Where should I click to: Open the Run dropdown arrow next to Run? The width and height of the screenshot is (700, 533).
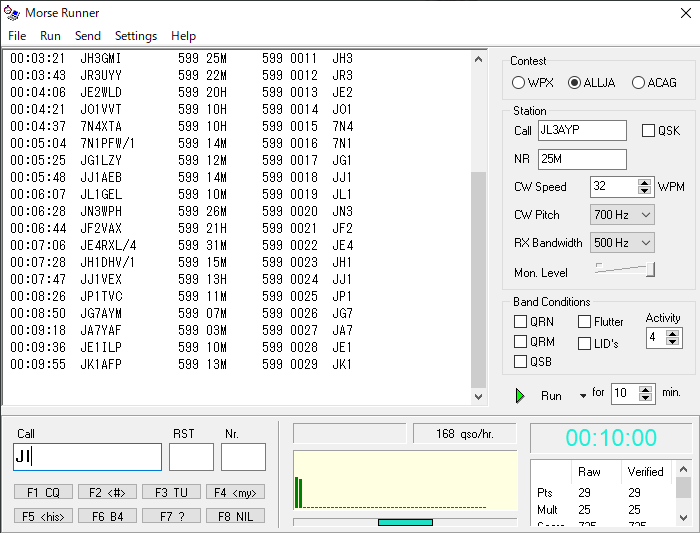[582, 396]
